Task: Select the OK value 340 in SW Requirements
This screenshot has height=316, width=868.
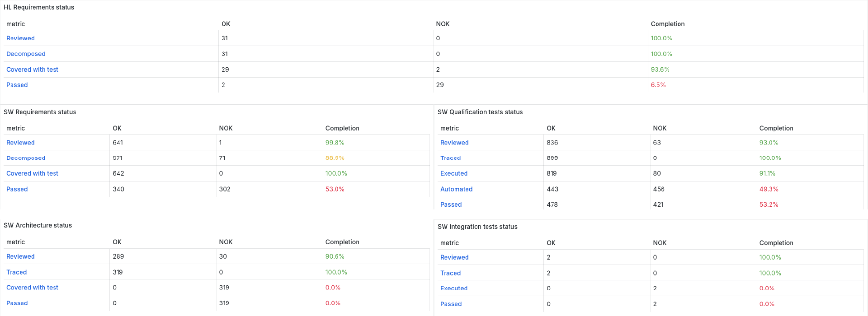Action: tap(118, 189)
